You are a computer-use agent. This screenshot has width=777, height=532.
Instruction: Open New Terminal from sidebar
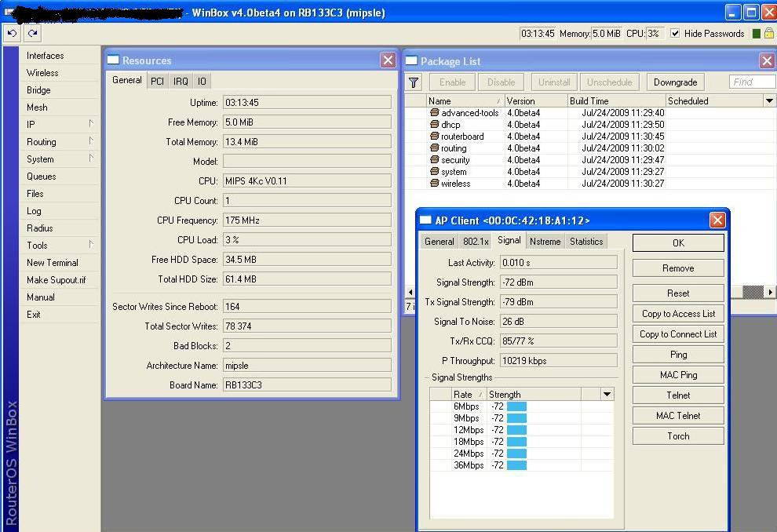[52, 263]
